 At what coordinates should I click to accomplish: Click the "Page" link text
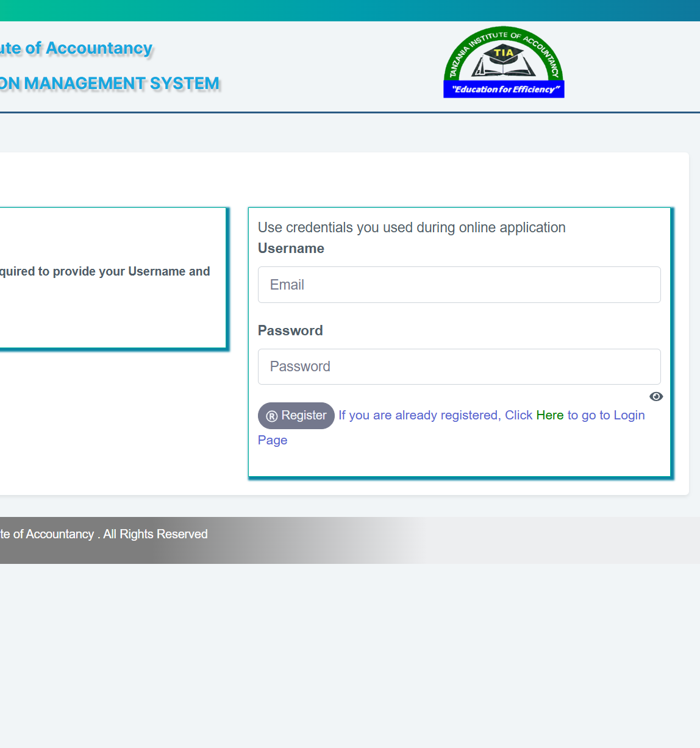tap(273, 440)
